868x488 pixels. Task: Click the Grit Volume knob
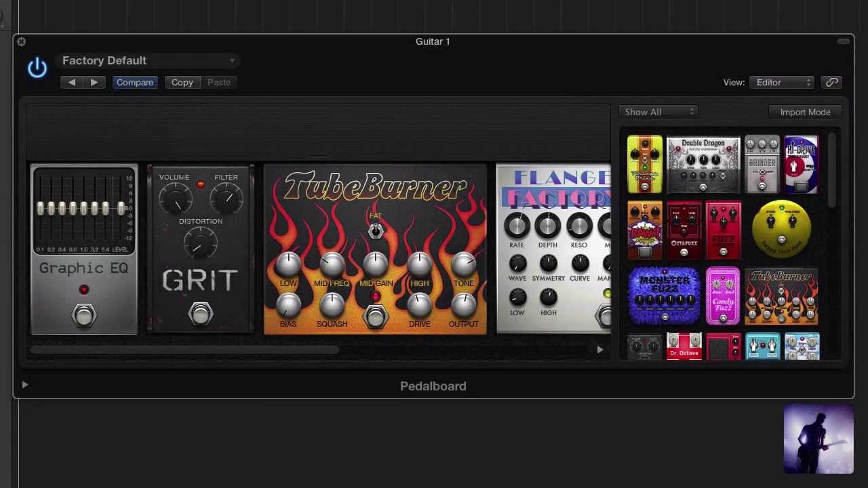175,199
